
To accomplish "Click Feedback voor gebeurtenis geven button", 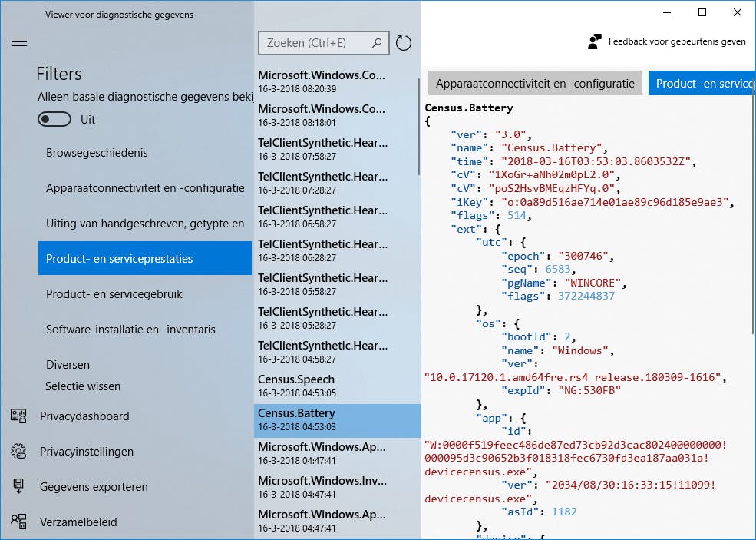I will click(676, 41).
